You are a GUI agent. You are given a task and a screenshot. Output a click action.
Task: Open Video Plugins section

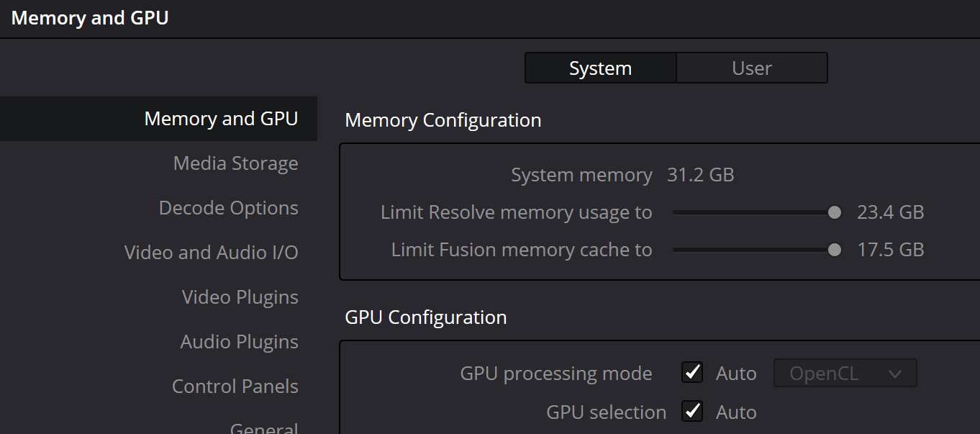pos(240,297)
